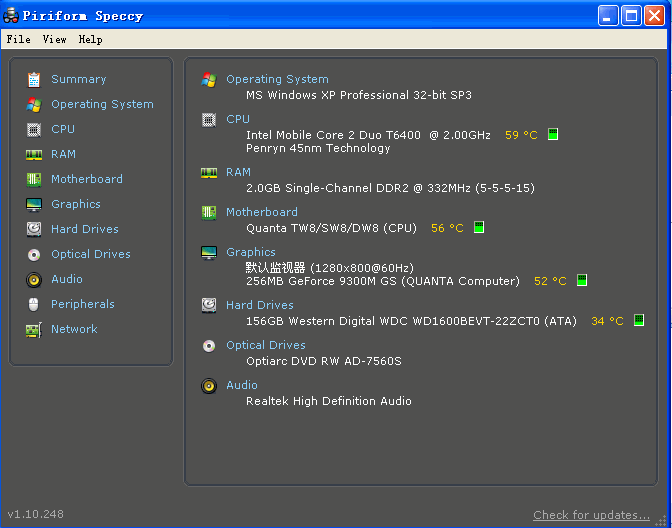
Task: Select Operating System in the sidebar
Action: pos(102,104)
